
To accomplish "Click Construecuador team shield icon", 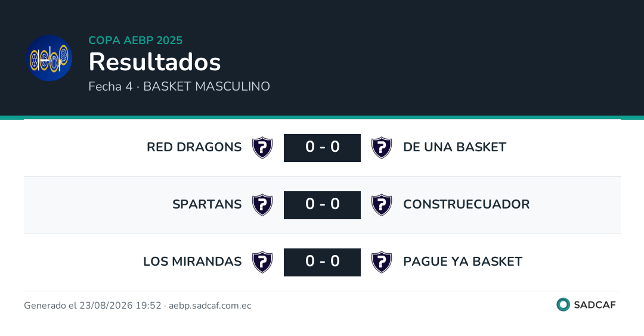I will tap(382, 205).
